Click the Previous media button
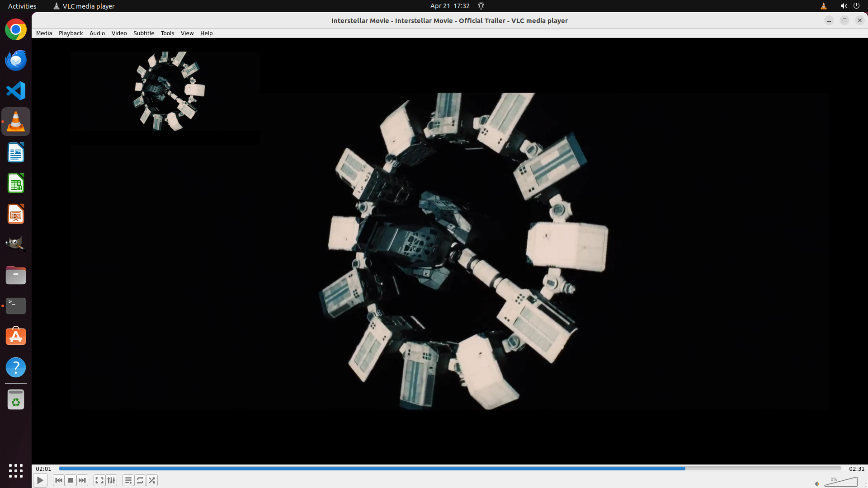 click(x=59, y=480)
